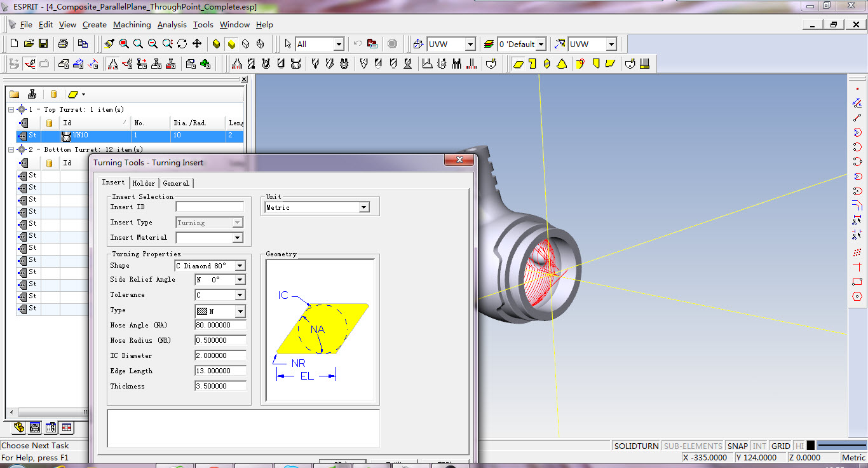Click the Rotate view circular arrows icon
The image size is (868, 468).
[x=182, y=44]
